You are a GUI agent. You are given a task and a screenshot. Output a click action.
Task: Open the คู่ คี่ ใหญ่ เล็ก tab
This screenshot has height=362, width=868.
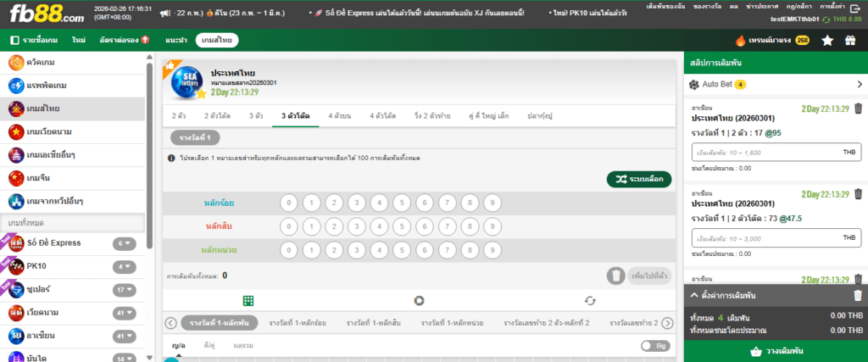click(489, 116)
